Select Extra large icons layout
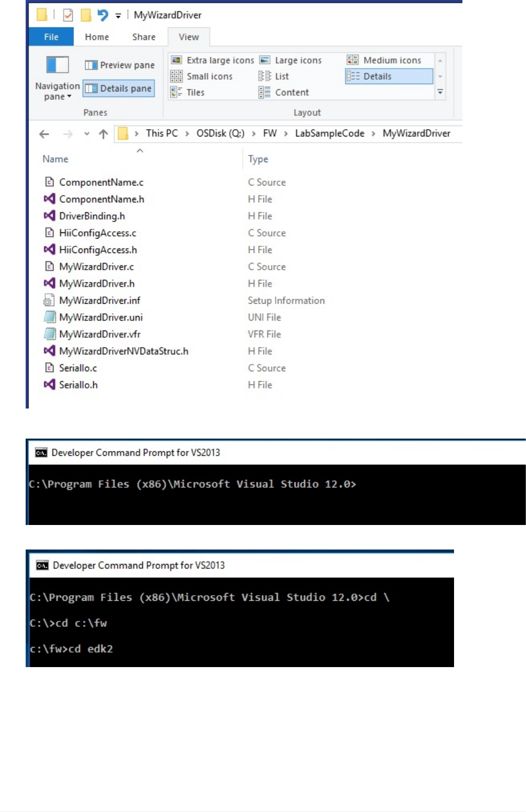This screenshot has width=526, height=812. 213,60
